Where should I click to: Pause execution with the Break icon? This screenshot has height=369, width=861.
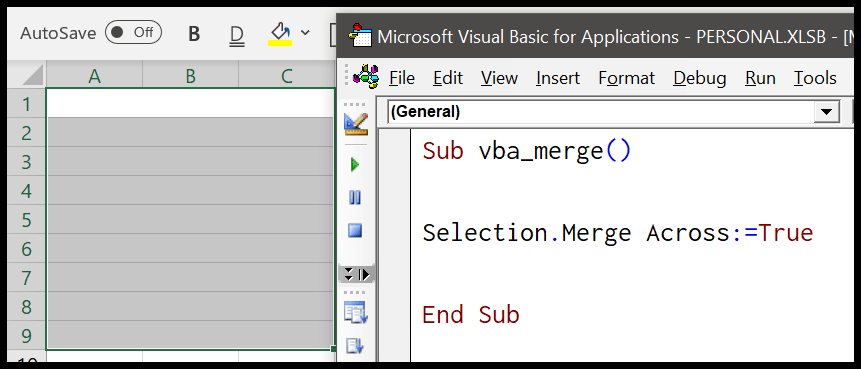pyautogui.click(x=355, y=198)
